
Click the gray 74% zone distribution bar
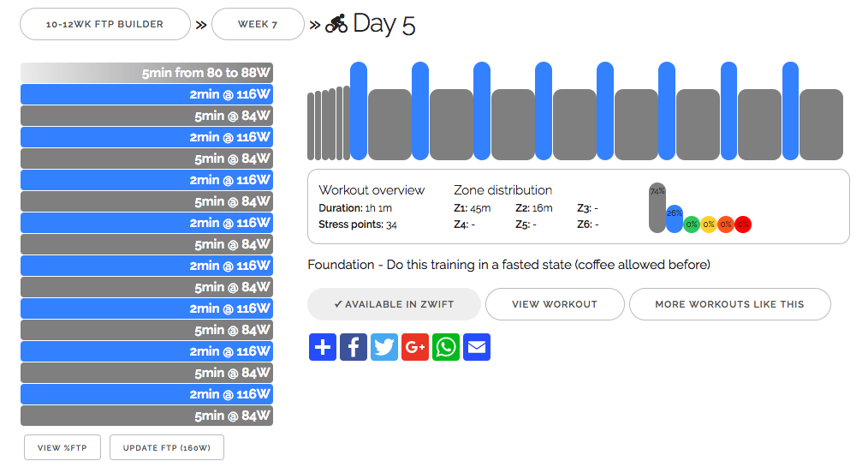point(657,207)
